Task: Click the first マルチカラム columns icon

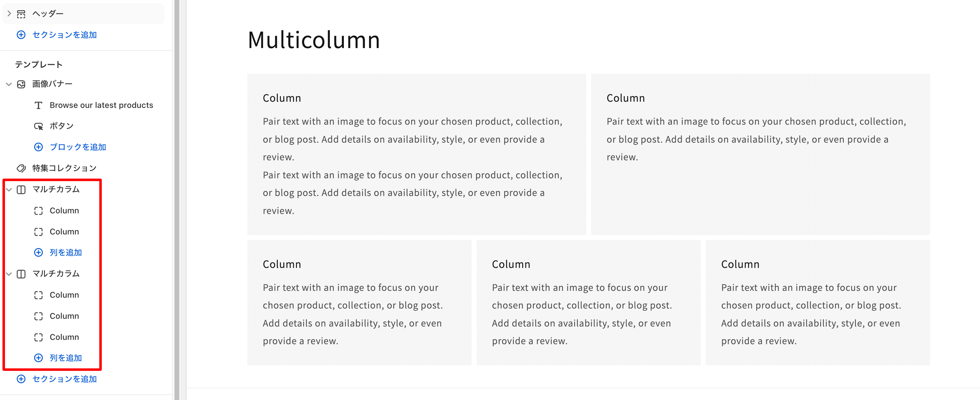Action: (x=21, y=189)
